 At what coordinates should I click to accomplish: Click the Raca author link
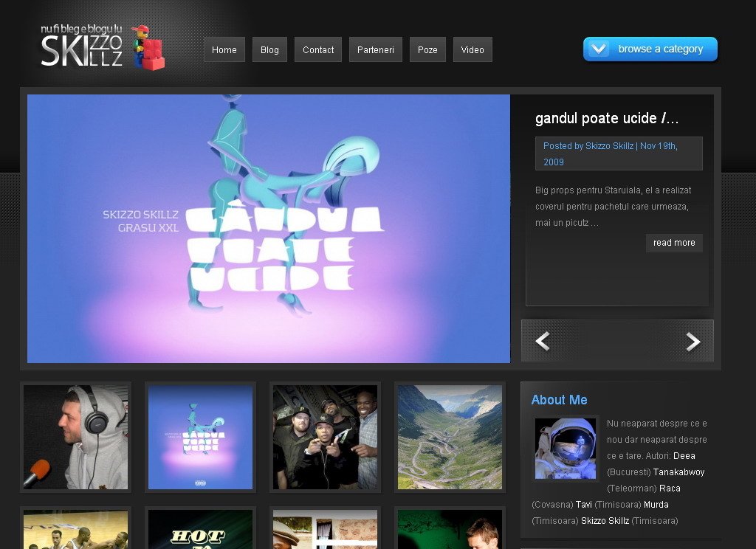tap(670, 488)
